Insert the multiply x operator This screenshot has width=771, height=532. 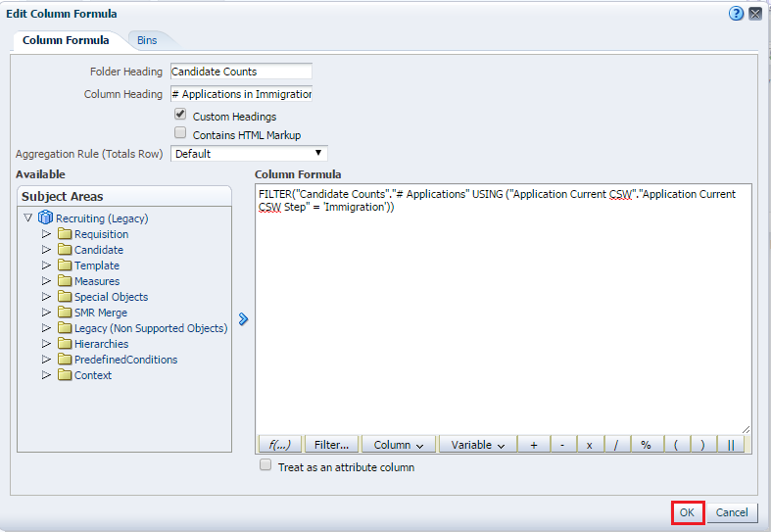click(589, 445)
